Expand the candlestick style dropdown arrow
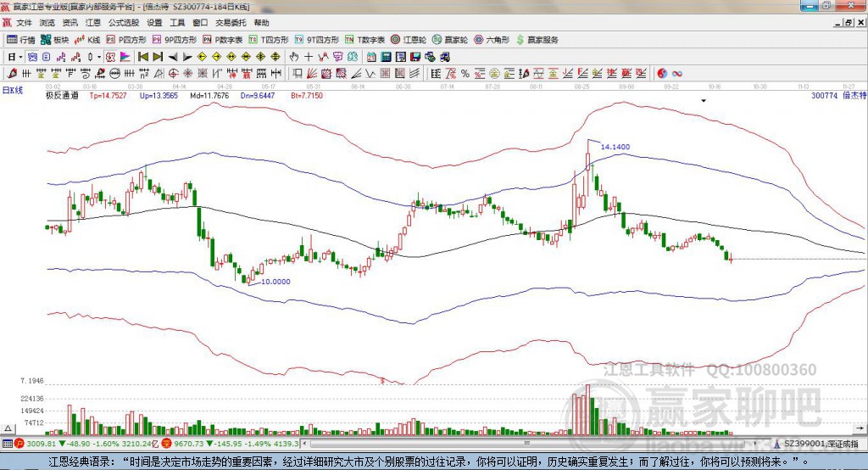This screenshot has width=868, height=470. point(99,57)
